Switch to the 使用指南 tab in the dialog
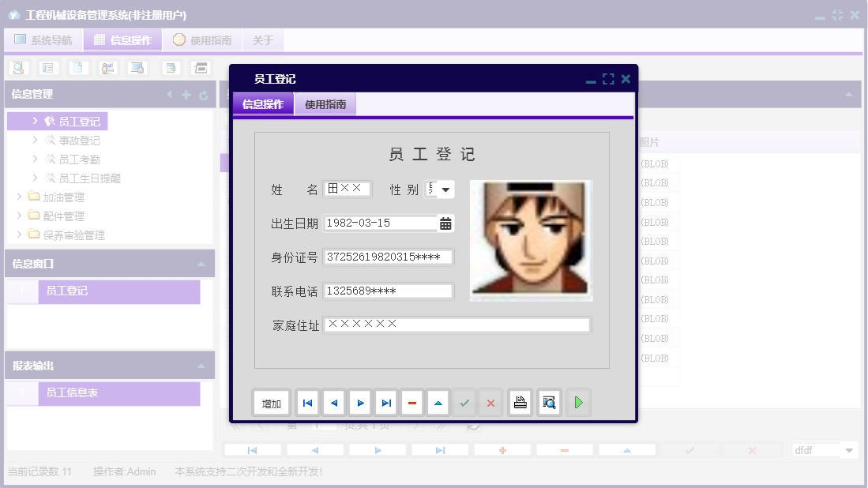 tap(325, 103)
